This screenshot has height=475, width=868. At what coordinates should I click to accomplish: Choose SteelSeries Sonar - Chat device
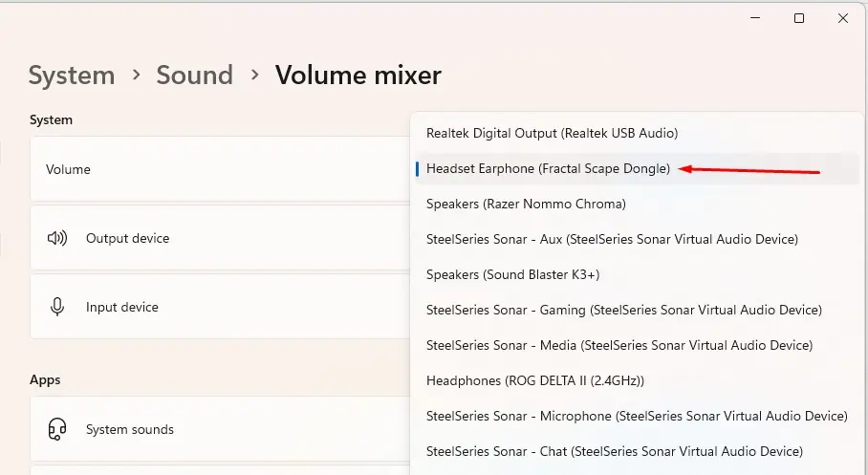coord(637,452)
